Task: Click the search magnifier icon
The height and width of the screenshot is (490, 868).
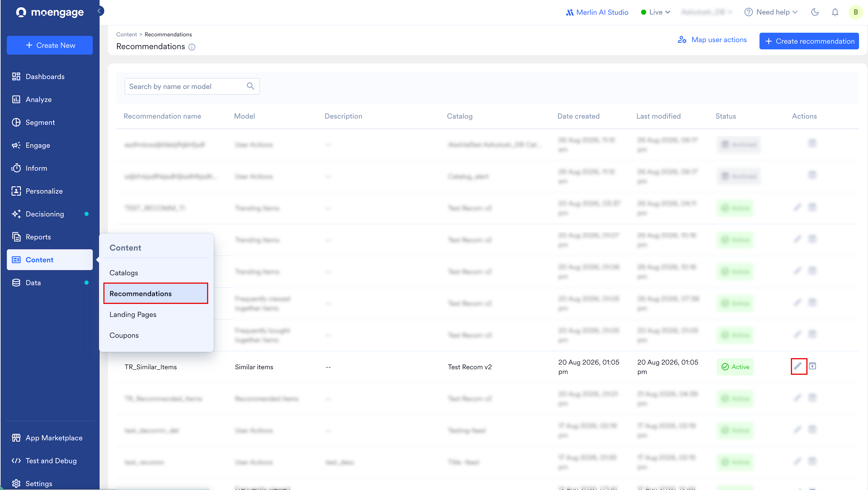Action: (x=250, y=86)
